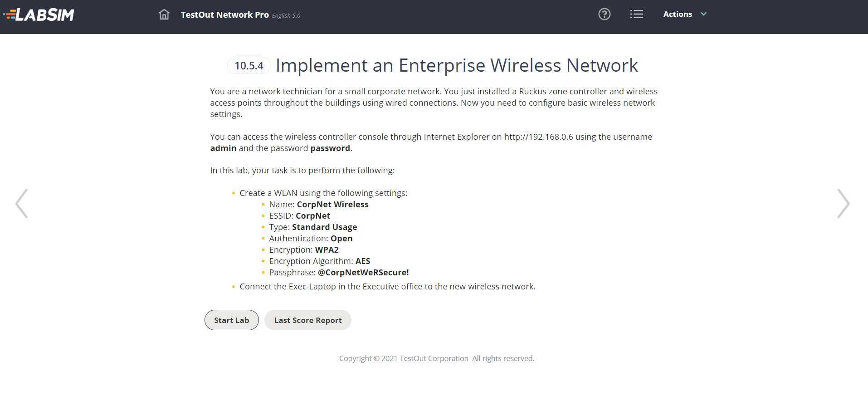Viewport: 868px width, 401px height.
Task: Open the help question mark icon
Action: click(x=604, y=14)
